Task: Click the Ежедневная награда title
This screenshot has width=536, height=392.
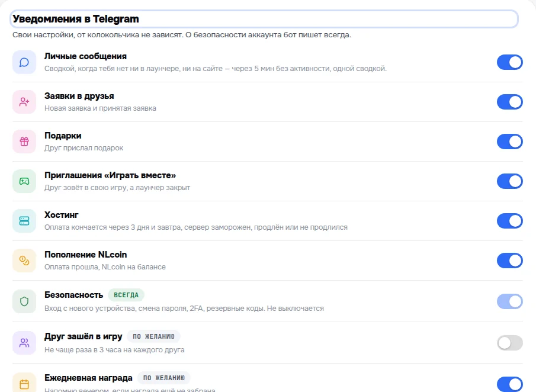Action: 88,378
